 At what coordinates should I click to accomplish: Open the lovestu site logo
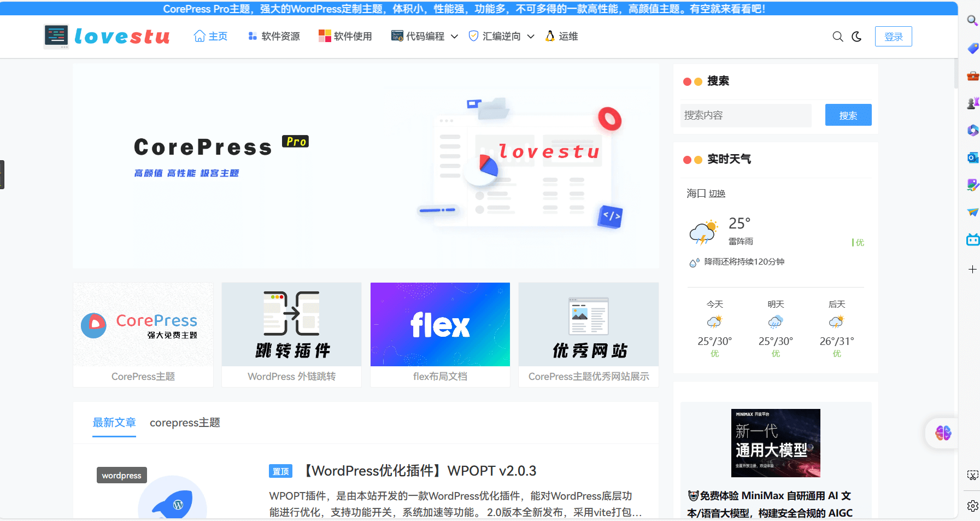pos(107,37)
